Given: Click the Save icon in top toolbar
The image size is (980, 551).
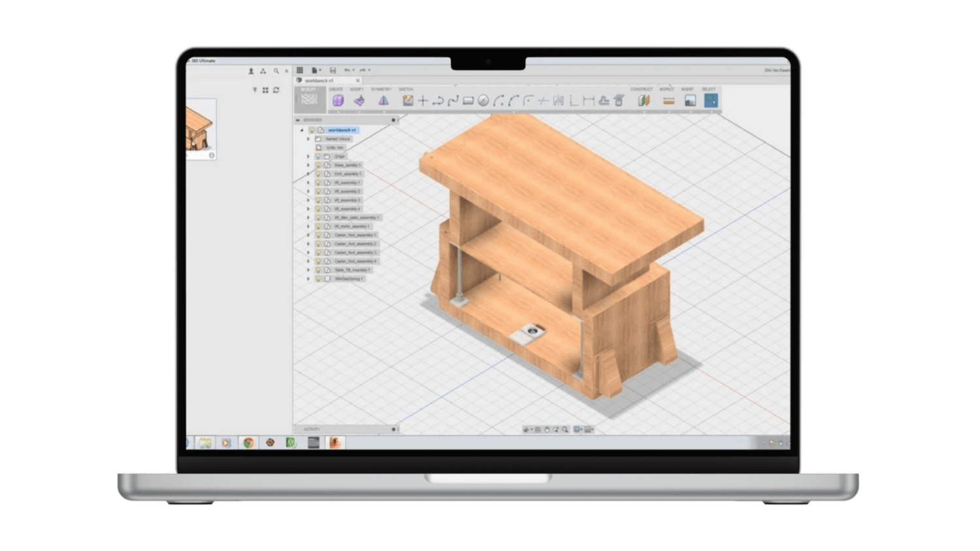Looking at the screenshot, I should coord(333,71).
